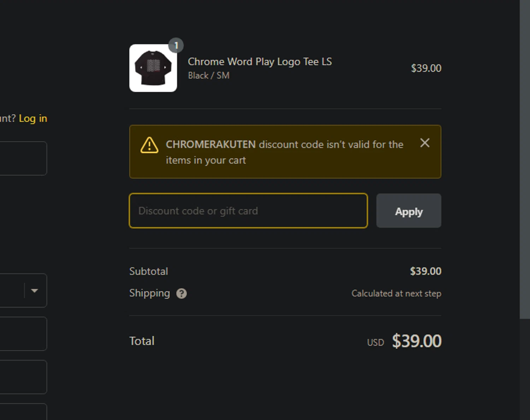Click the vertical scrollbar on the right
Viewport: 530px width, 420px height.
(x=524, y=159)
